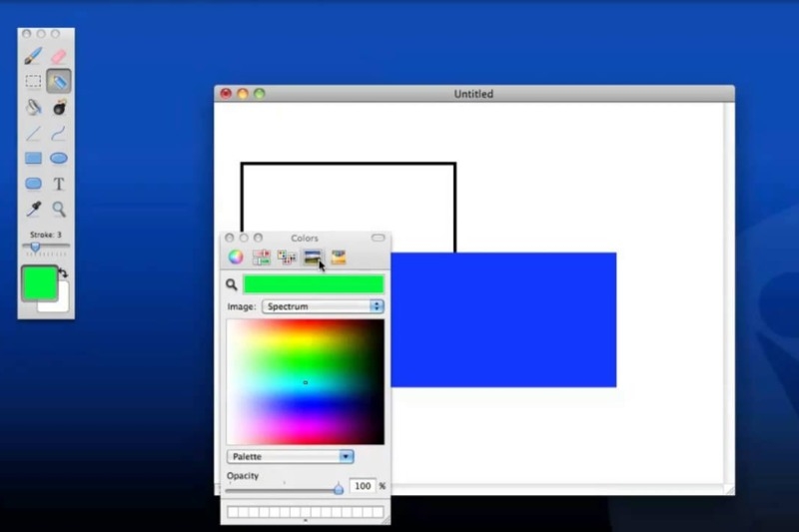The width and height of the screenshot is (799, 532).
Task: Adjust the Stroke width slider
Action: [35, 247]
